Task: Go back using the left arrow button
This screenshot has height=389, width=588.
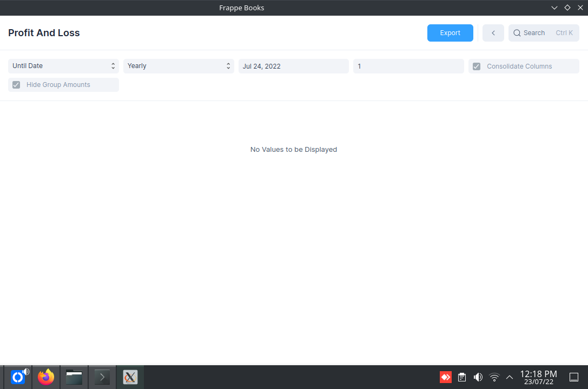Action: (493, 33)
